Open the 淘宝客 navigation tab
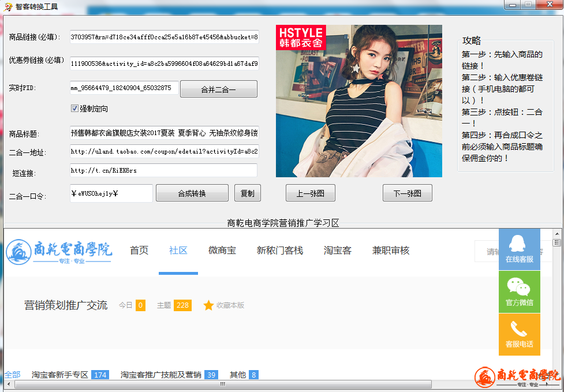The width and height of the screenshot is (564, 392). 337,251
